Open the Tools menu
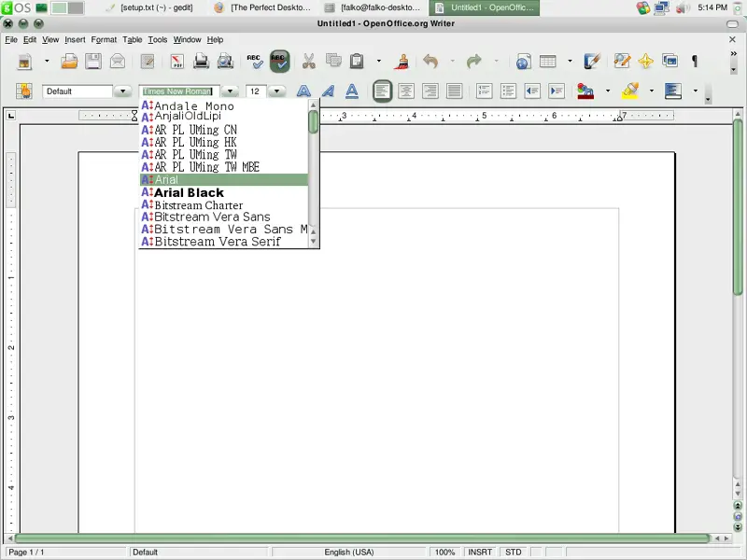Screen dimensions: 747x560 tap(158, 40)
